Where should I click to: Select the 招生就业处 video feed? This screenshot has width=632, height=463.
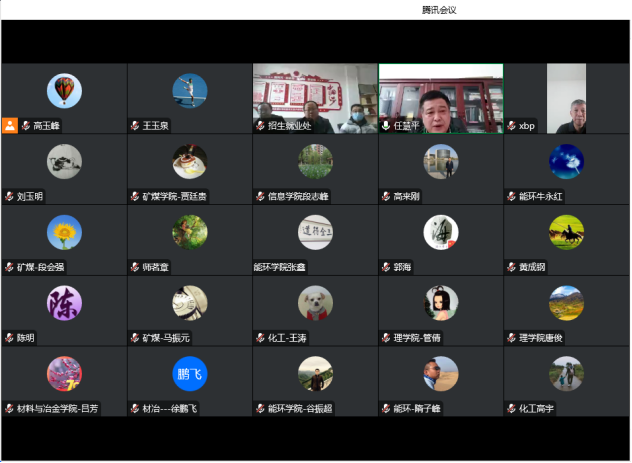point(315,98)
